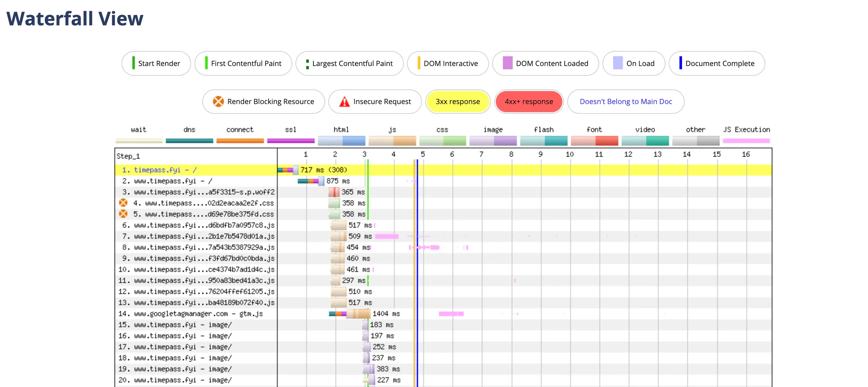868x387 pixels.
Task: Click the DOM Interactive orange marker icon
Action: (418, 63)
